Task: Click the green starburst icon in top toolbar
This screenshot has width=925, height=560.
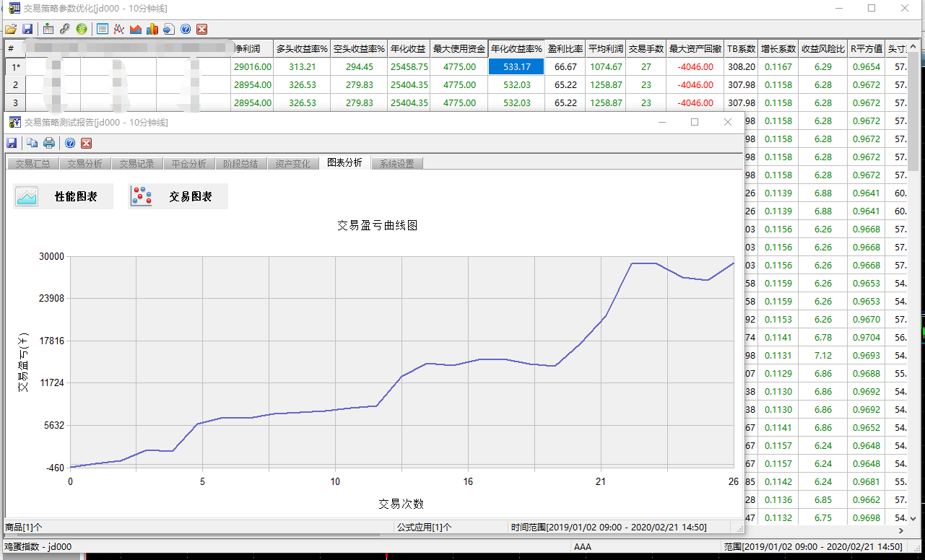Action: pyautogui.click(x=82, y=29)
